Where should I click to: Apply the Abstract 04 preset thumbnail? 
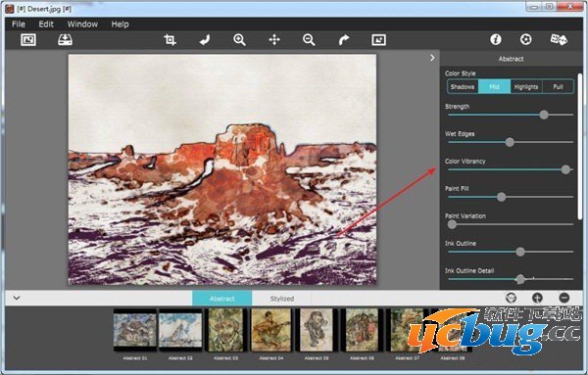click(271, 330)
